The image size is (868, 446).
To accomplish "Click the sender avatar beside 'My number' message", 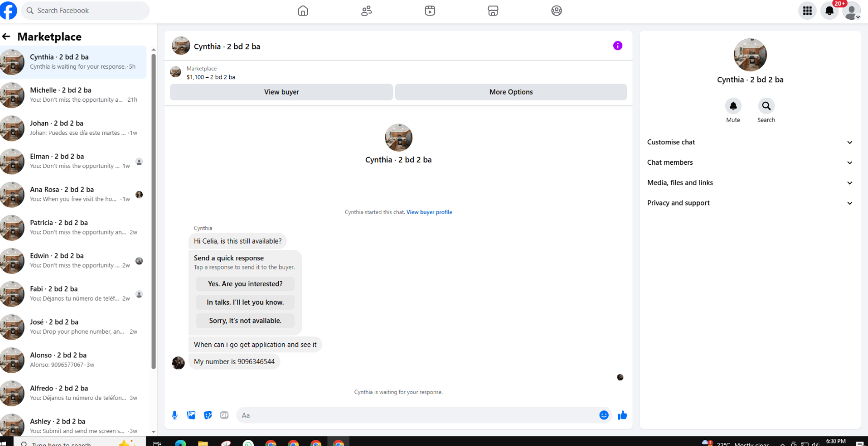I will click(178, 363).
